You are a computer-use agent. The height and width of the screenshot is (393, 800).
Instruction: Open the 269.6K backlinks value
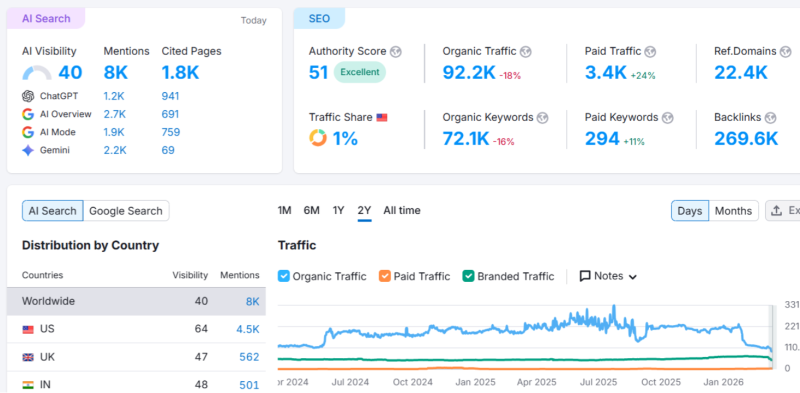coord(746,139)
